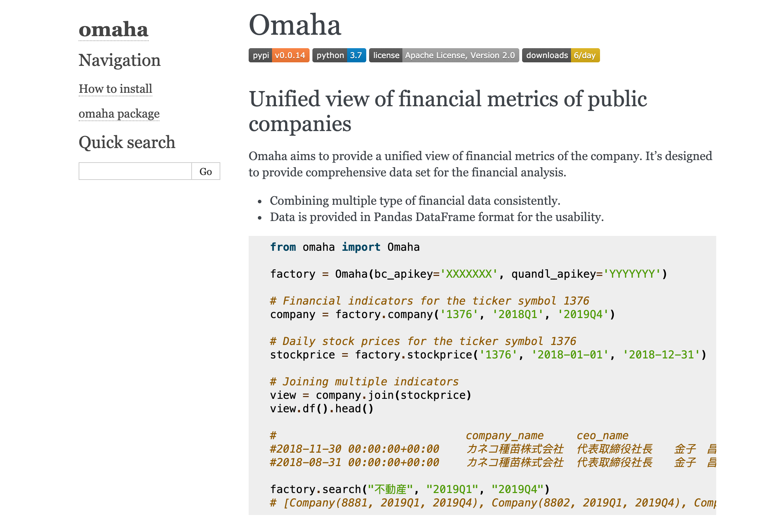Click the pypi v0.0.14 badge
Viewport: 758px width, 532px height.
pos(279,55)
